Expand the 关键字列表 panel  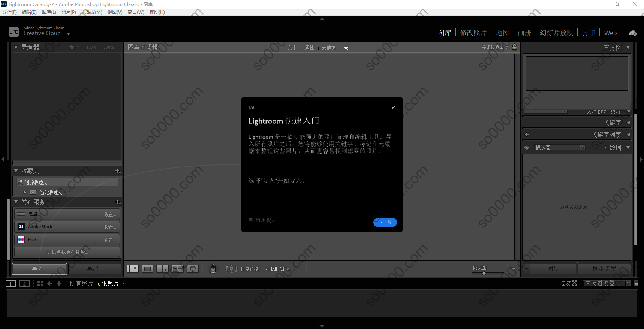coord(628,135)
